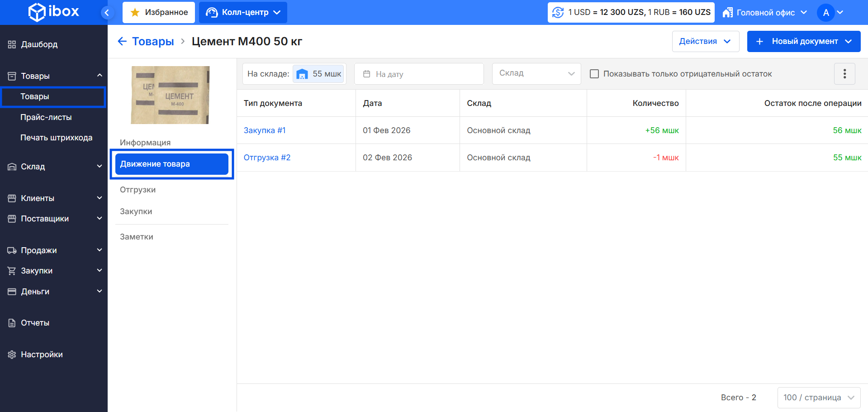
Task: Click the Новый документ button
Action: pos(803,42)
